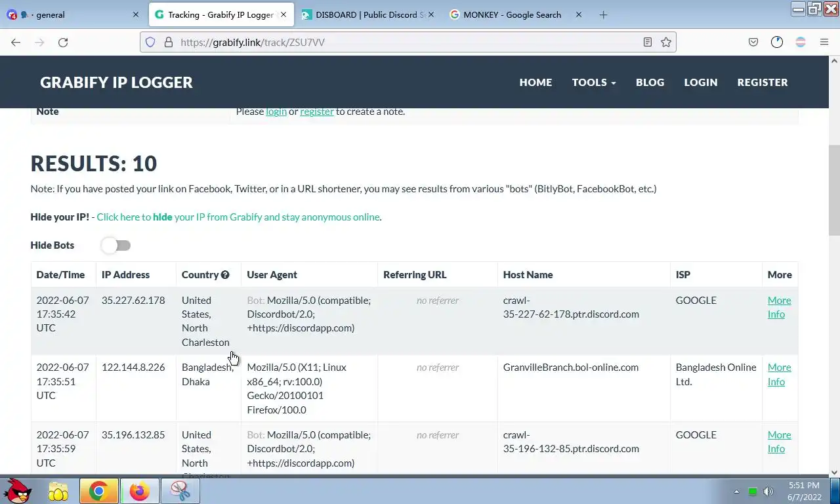This screenshot has width=840, height=504.
Task: Open the Firefox hamburger application menu
Action: pos(824,42)
